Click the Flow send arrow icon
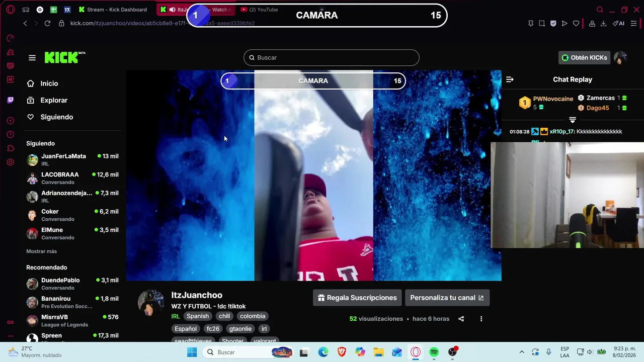 click(x=565, y=23)
